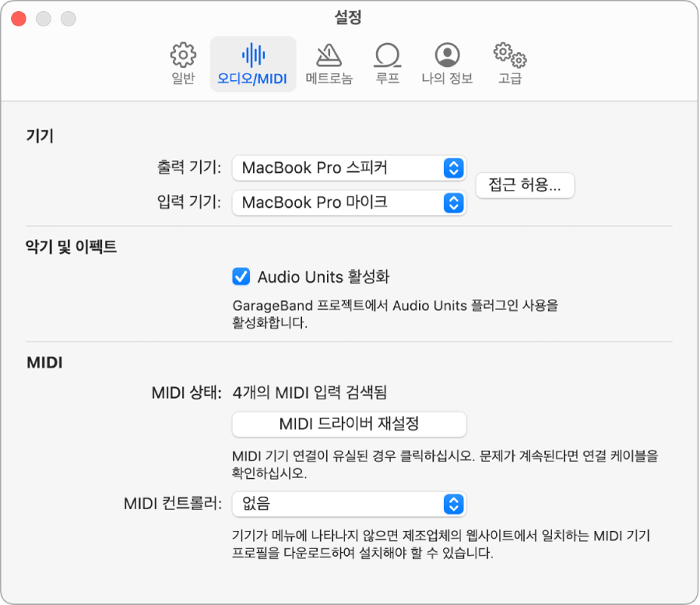Go to the 나의 정보 profile tab
The height and width of the screenshot is (605, 700).
pyautogui.click(x=447, y=64)
